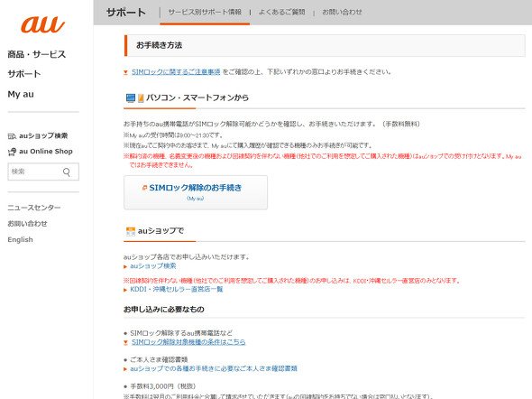Select the よくあるご質問 tab
This screenshot has width=532, height=399.
(281, 13)
